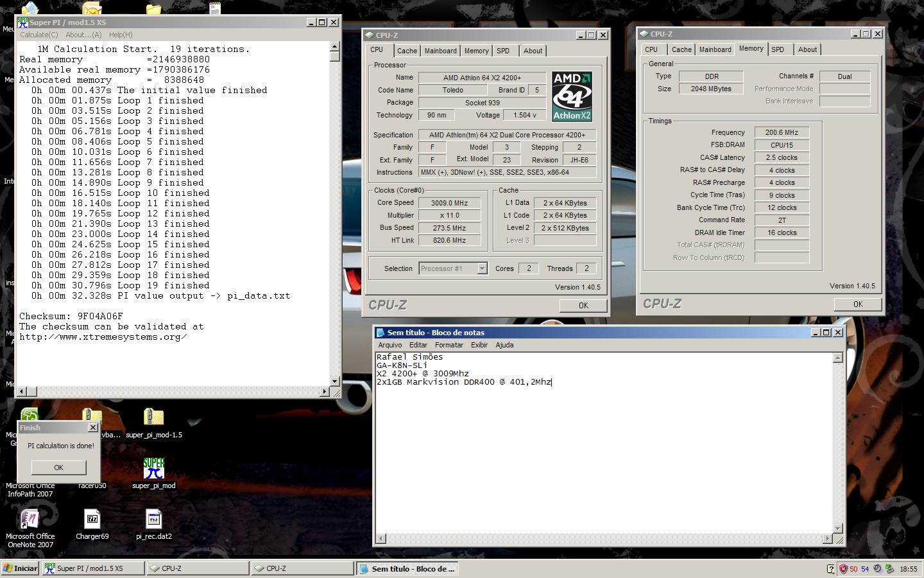Switch to Memory tab in CPU-Z CPU window
This screenshot has width=924, height=578.
click(x=476, y=51)
